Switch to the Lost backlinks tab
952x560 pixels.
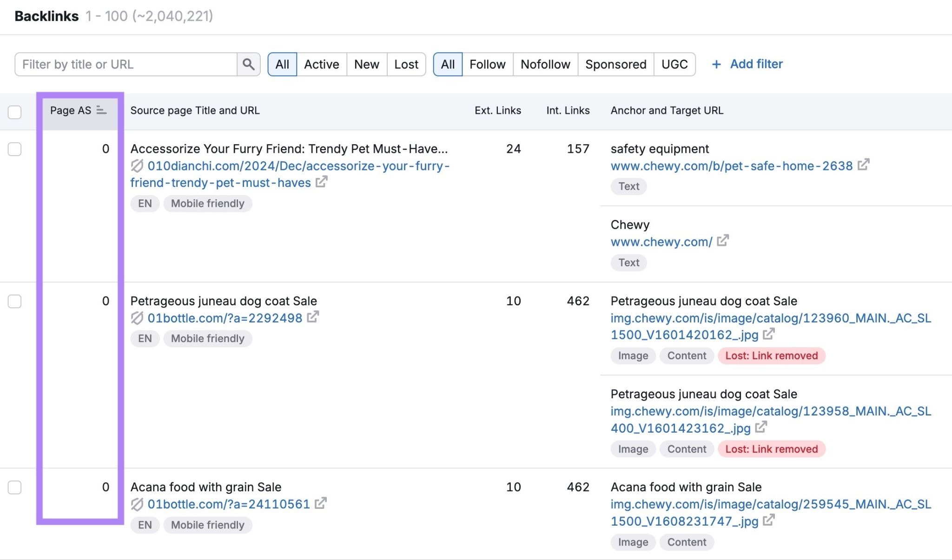[406, 64]
